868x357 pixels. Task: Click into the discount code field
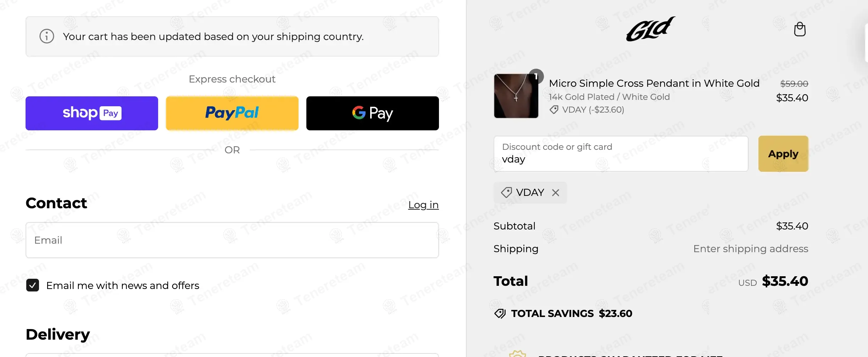(x=621, y=154)
